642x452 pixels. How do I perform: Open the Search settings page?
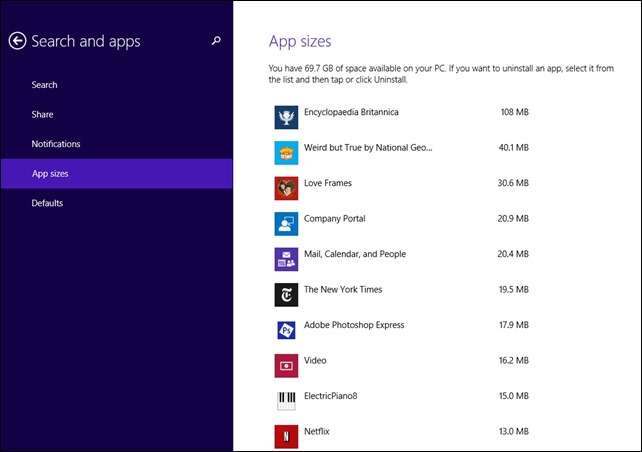coord(116,85)
